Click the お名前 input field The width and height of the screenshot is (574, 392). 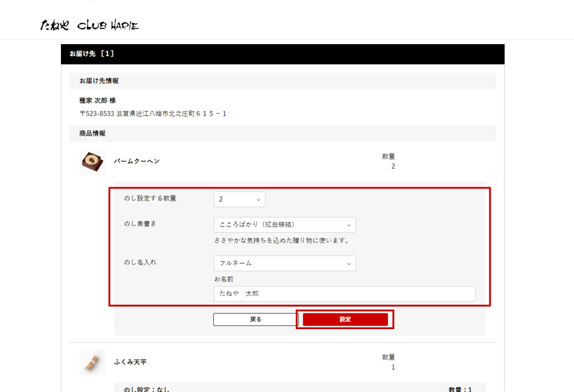[x=344, y=294]
